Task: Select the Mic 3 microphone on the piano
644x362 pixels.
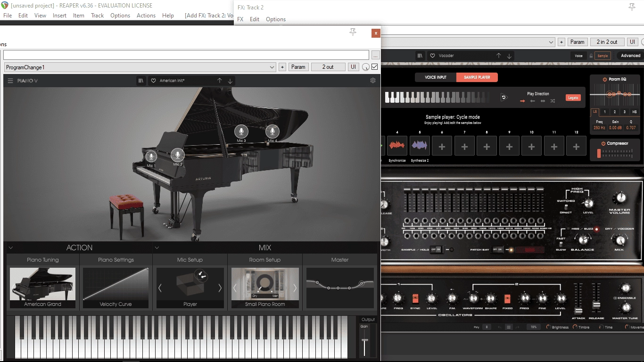Action: [241, 132]
